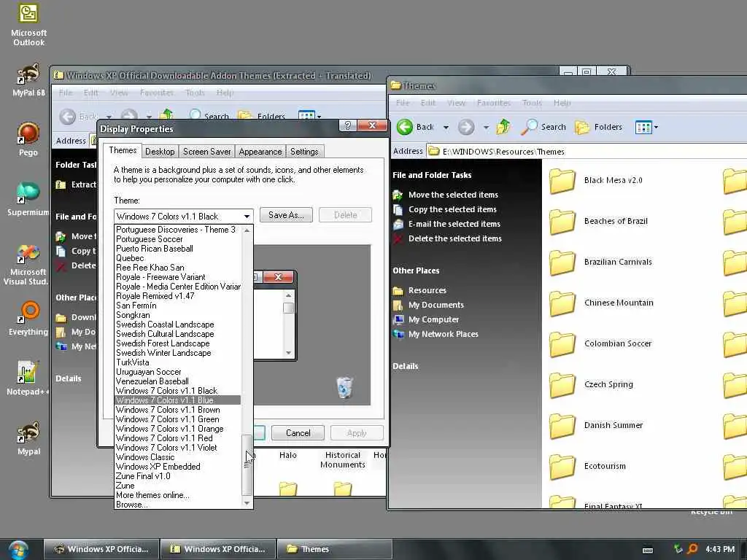Choose Windows 7 Colors v1.1 Orange
Viewport: 747px width, 560px height.
click(178, 429)
